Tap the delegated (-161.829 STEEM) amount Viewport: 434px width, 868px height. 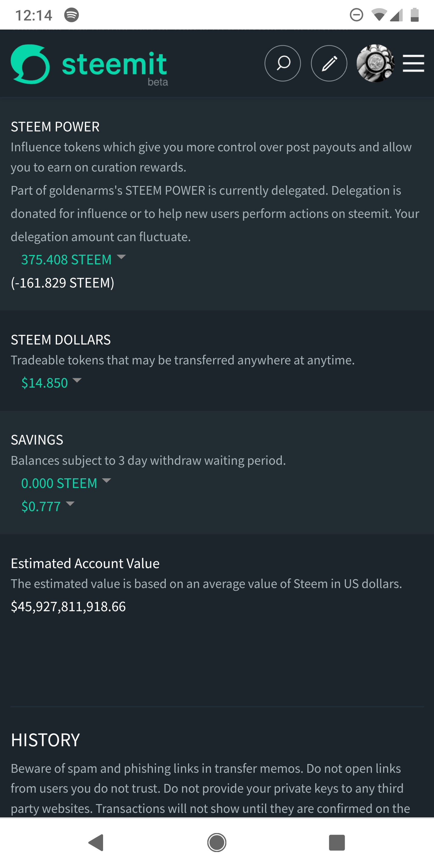(x=63, y=283)
